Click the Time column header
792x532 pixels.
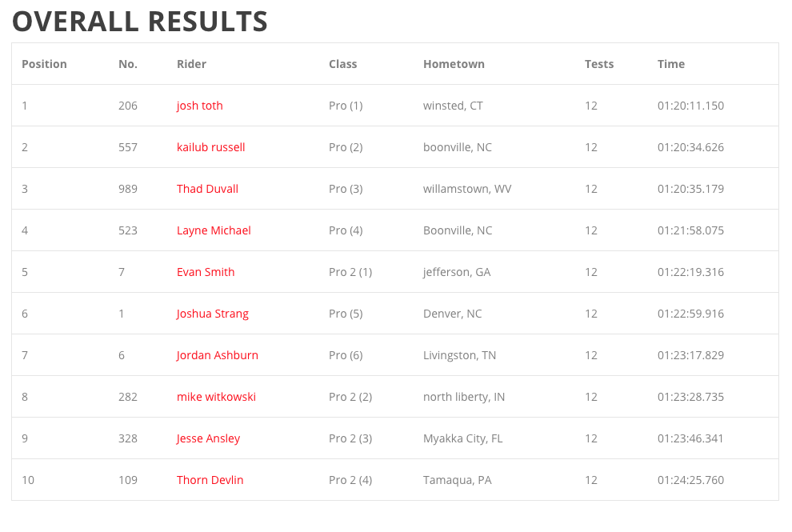(x=670, y=64)
